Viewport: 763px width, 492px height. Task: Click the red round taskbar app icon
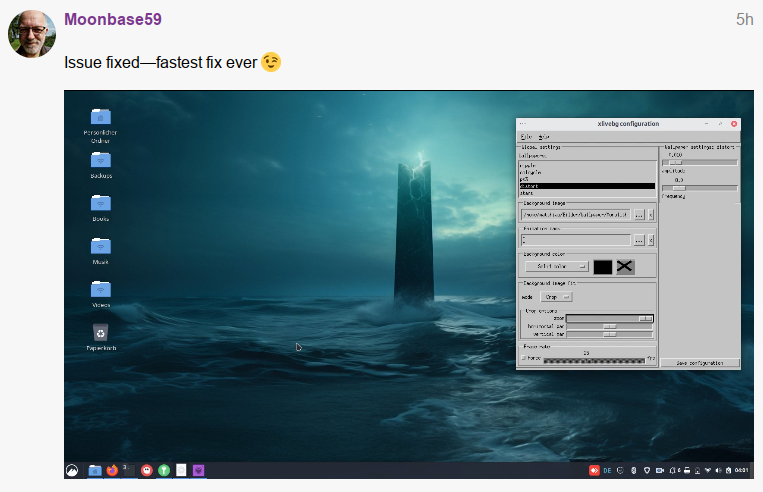point(146,470)
